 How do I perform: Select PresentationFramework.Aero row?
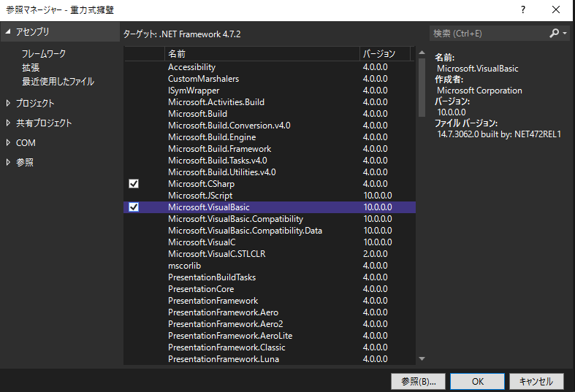click(x=270, y=312)
